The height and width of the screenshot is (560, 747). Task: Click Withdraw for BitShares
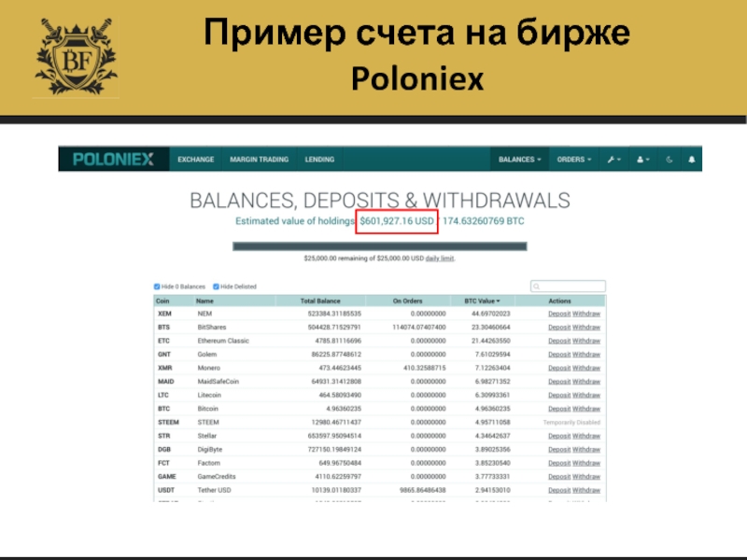(x=586, y=328)
